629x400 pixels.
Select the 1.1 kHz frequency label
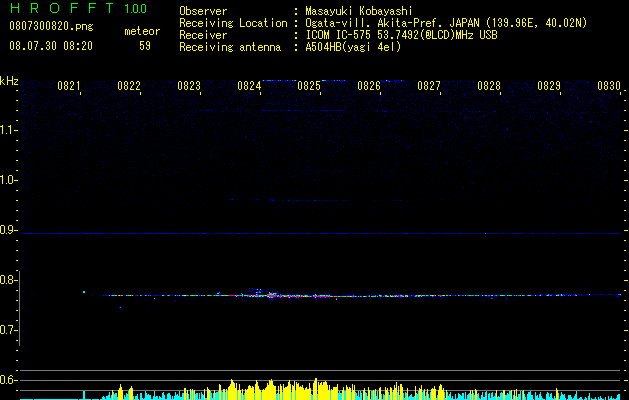[x=9, y=130]
